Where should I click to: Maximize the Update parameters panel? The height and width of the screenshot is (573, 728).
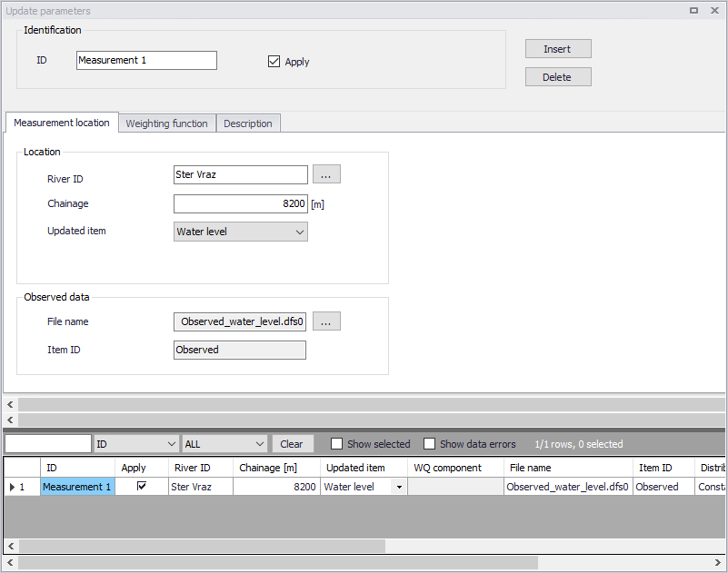(x=693, y=10)
